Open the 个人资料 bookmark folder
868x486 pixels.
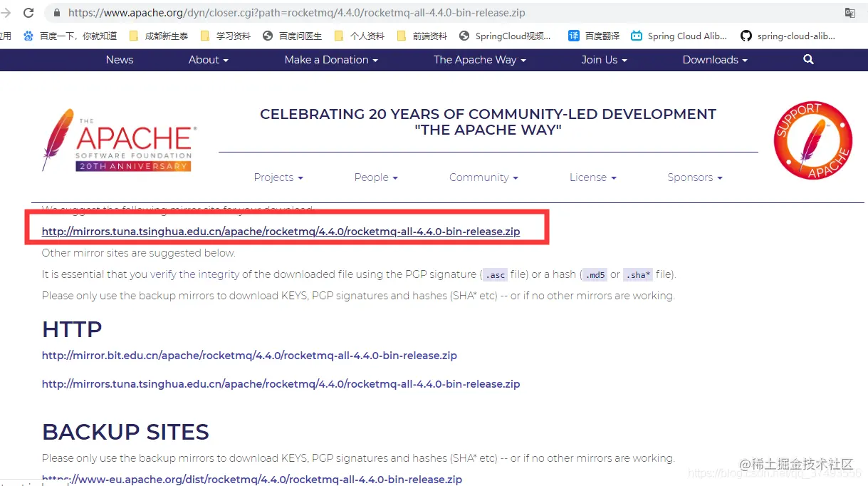click(x=359, y=36)
